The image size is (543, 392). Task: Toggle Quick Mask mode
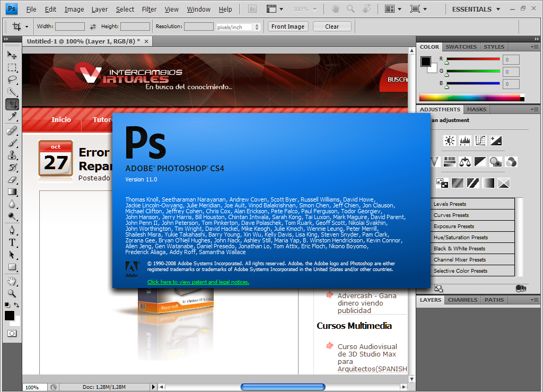click(x=12, y=334)
